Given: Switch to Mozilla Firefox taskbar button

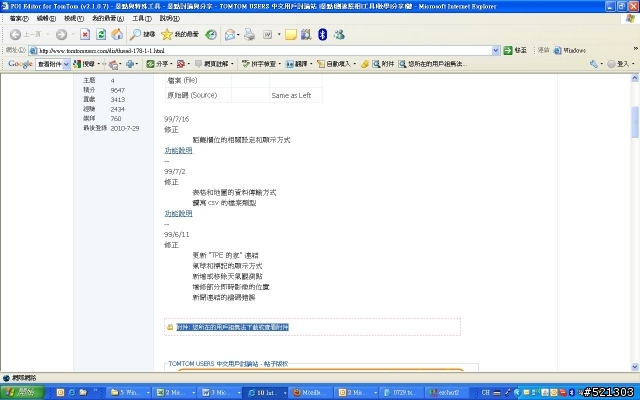Looking at the screenshot, I should click(312, 393).
